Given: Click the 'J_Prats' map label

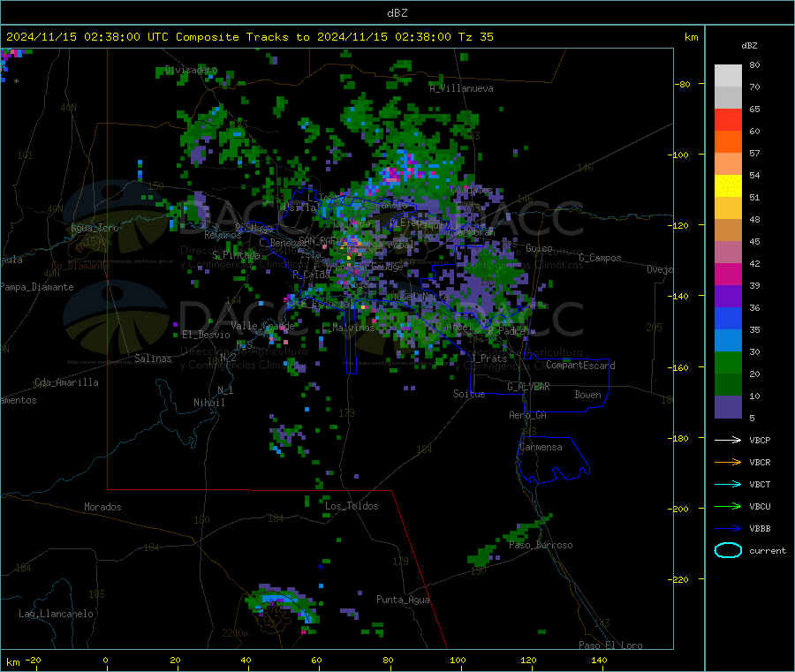Looking at the screenshot, I should [x=489, y=359].
